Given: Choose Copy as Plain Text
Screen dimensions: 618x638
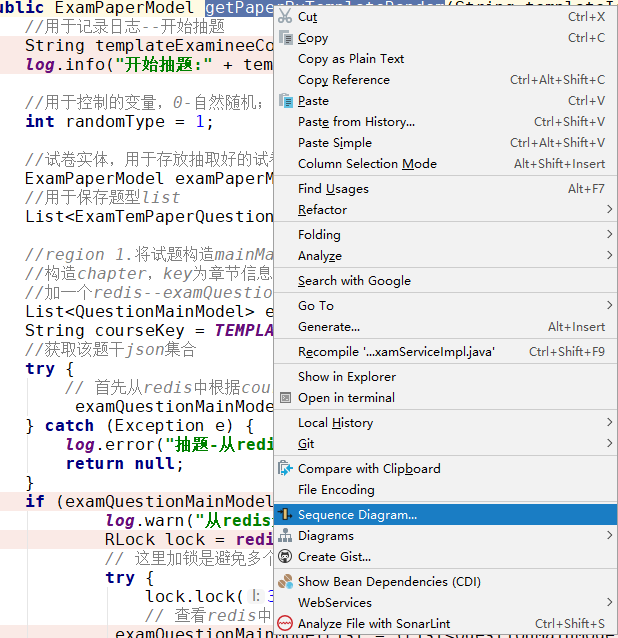Looking at the screenshot, I should click(445, 59).
